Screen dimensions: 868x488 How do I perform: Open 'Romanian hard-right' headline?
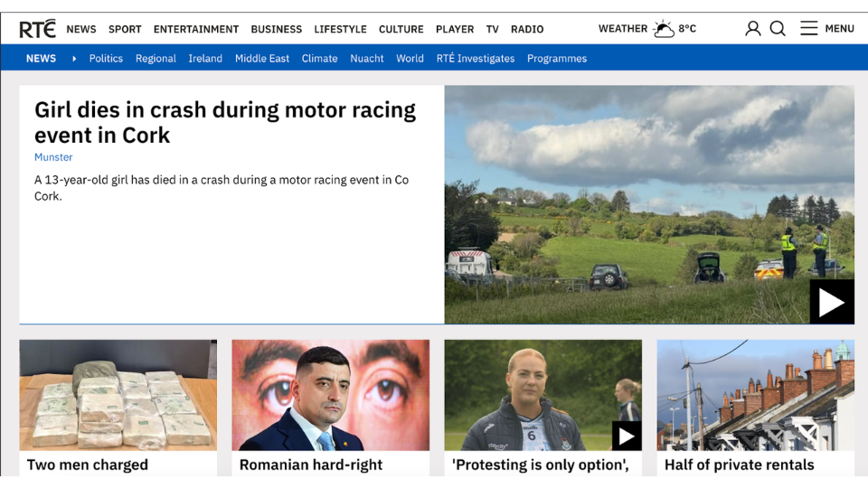(310, 465)
